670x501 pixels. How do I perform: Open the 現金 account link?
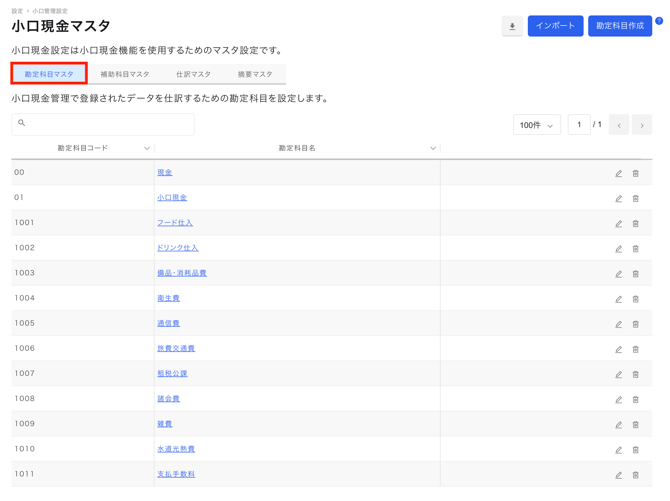tap(165, 172)
